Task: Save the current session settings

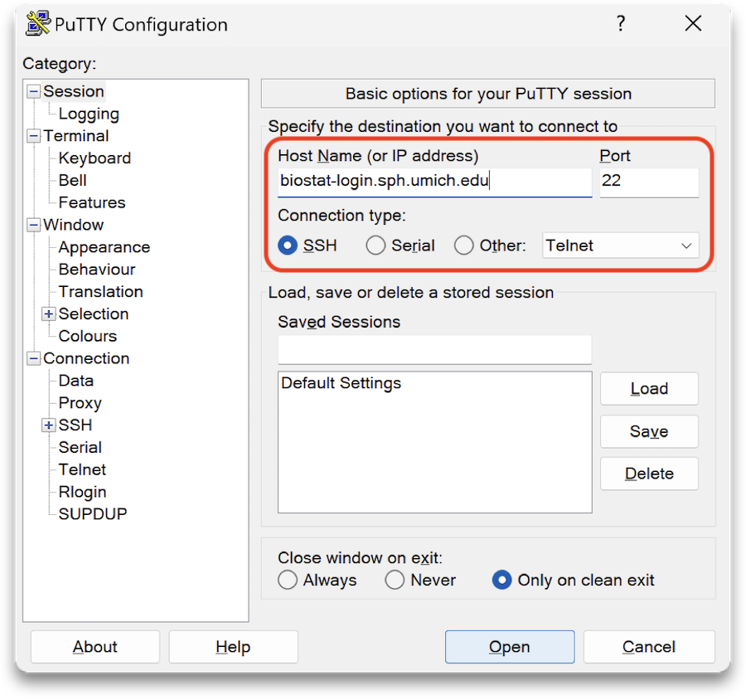Action: [649, 431]
